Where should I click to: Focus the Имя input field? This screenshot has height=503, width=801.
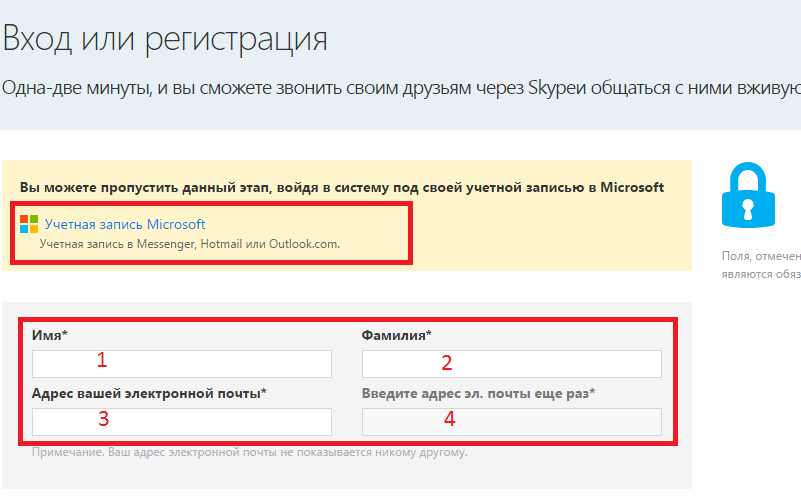182,364
